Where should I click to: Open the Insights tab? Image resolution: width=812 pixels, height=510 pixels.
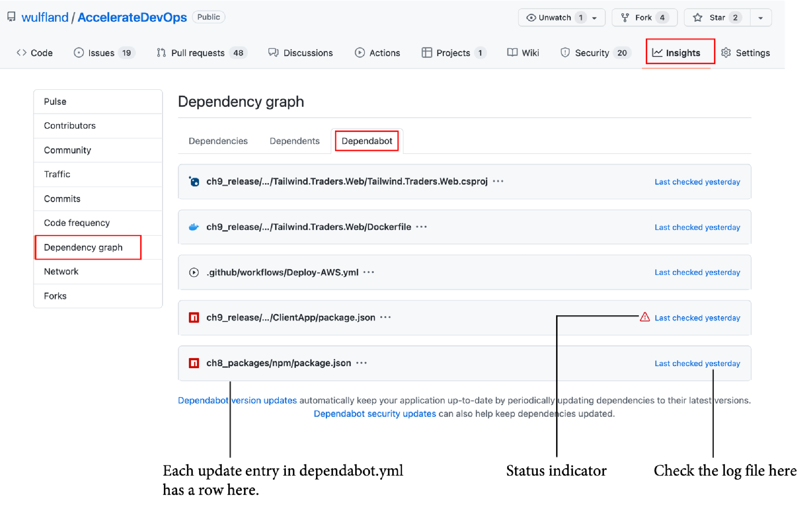pos(676,53)
